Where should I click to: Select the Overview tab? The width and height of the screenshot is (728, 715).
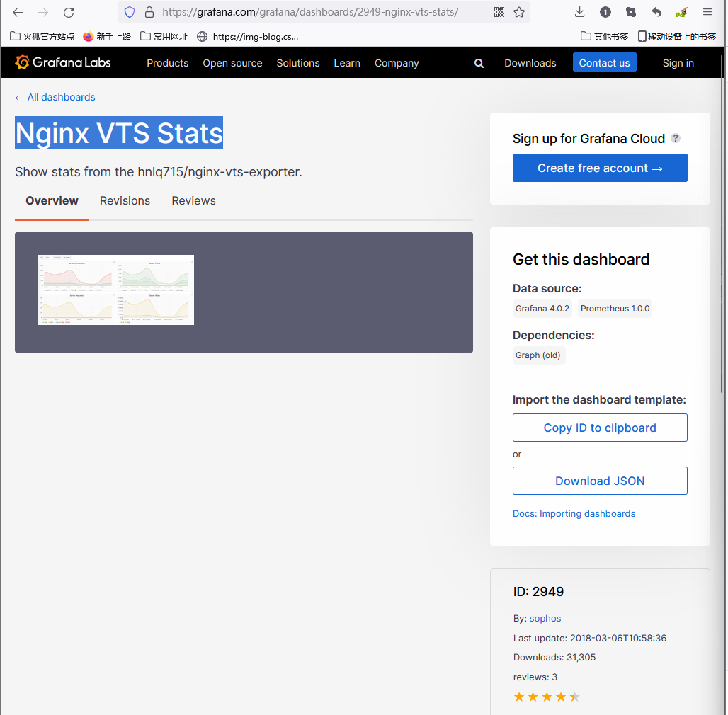tap(52, 201)
